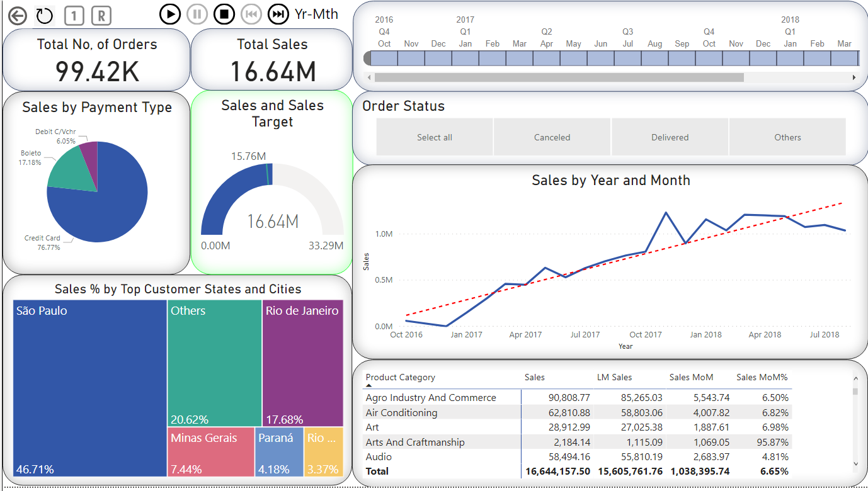
Task: Click the circular reset arrow icon
Action: [44, 16]
